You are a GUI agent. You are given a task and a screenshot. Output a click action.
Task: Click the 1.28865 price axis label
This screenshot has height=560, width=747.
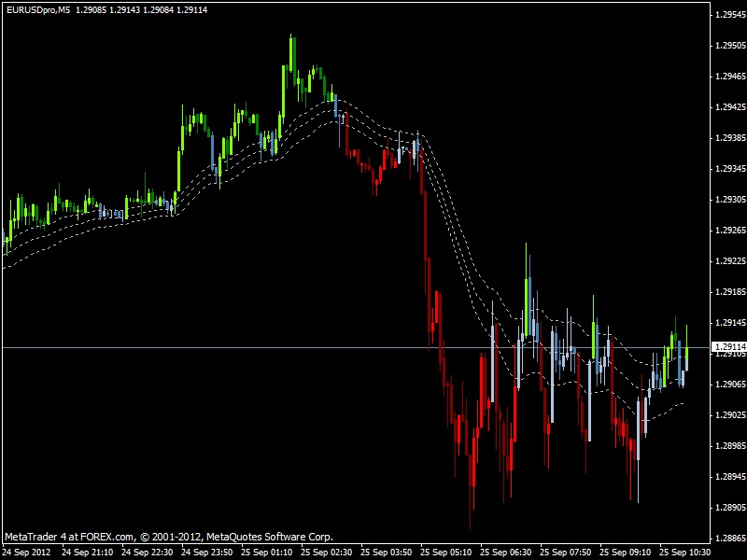pos(730,539)
